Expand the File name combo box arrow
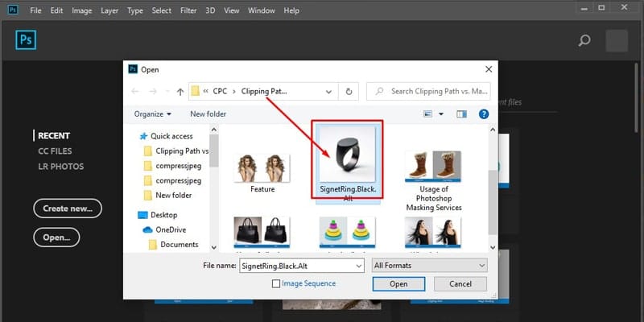Viewport: 644px width, 322px height. click(359, 266)
